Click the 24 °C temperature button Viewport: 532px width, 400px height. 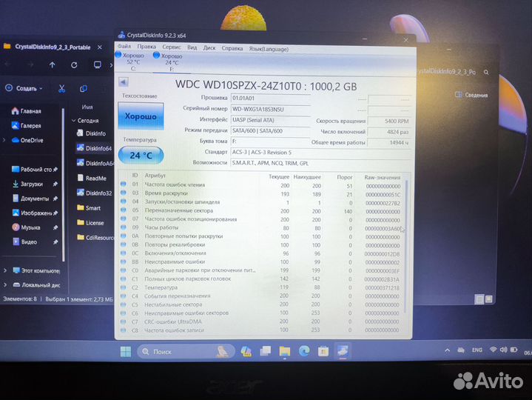[141, 156]
